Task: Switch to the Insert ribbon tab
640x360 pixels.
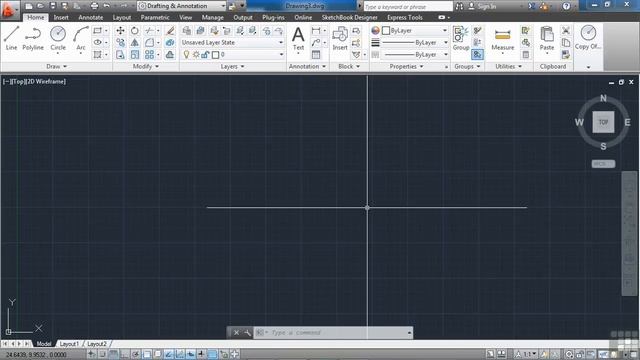Action: tap(61, 18)
